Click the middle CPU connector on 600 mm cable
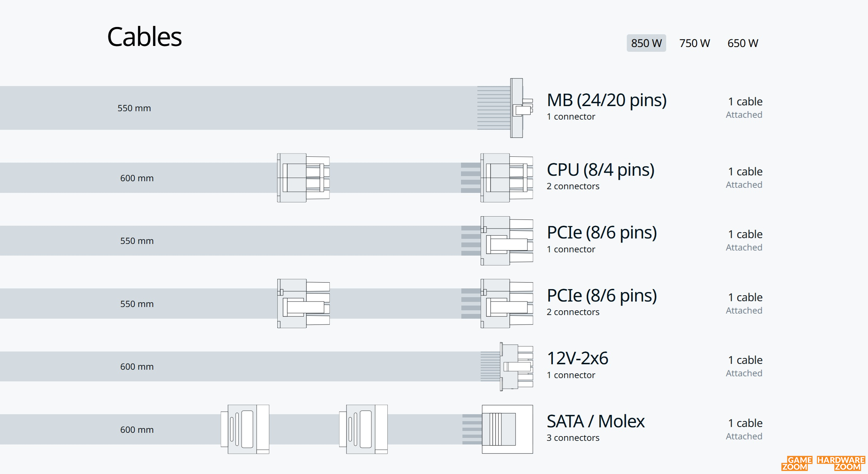868x474 pixels. [303, 178]
